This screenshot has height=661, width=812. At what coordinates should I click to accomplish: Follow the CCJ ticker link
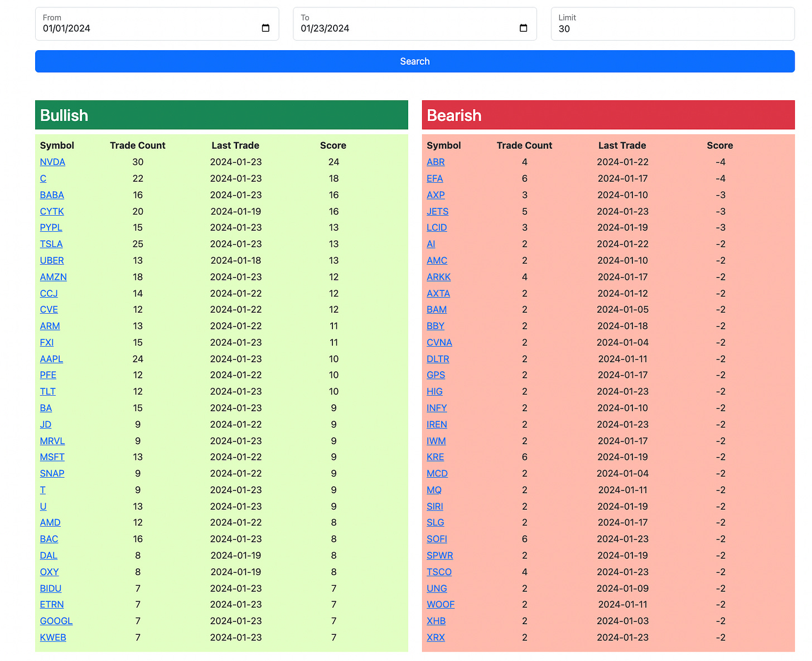coord(49,294)
